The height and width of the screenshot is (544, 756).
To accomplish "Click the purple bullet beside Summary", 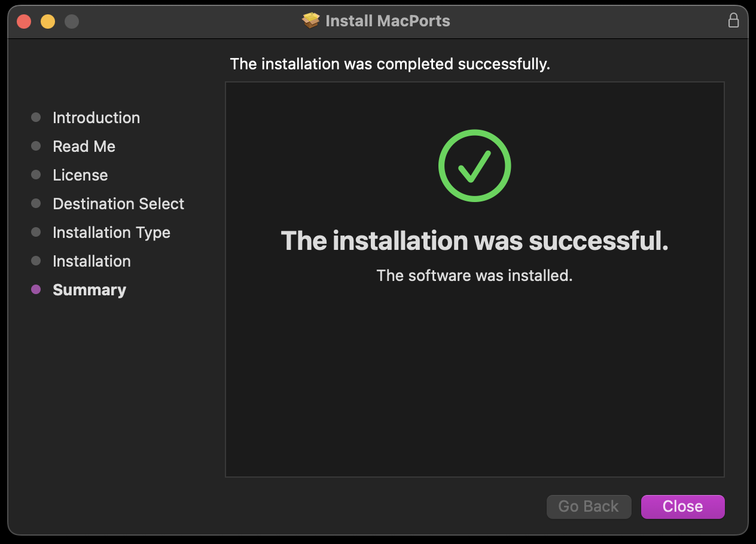I will 36,289.
